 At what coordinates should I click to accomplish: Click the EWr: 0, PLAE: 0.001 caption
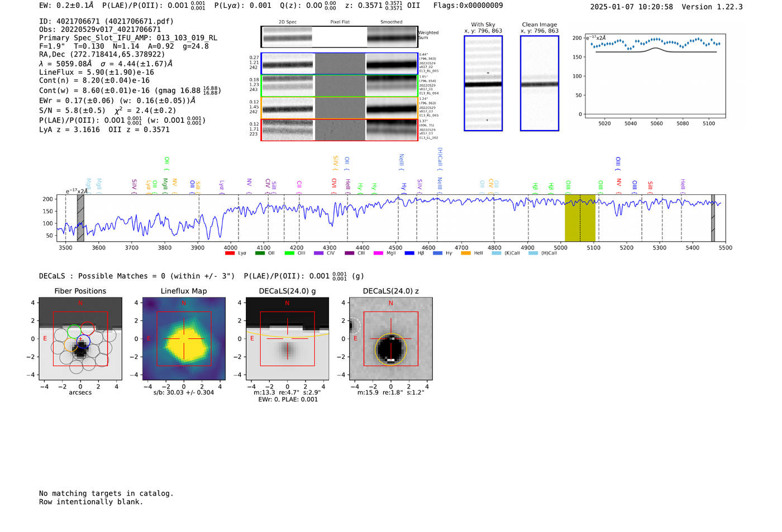point(288,399)
